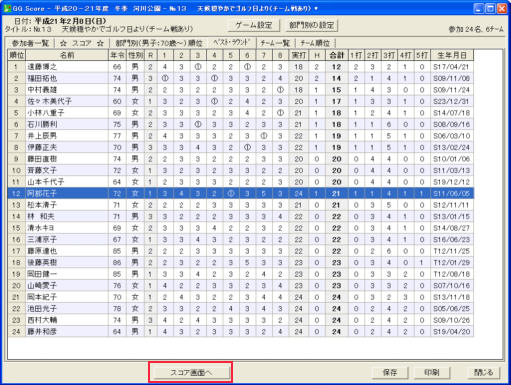Select the row for 遠藤博之
The width and height of the screenshot is (511, 385).
(240, 67)
